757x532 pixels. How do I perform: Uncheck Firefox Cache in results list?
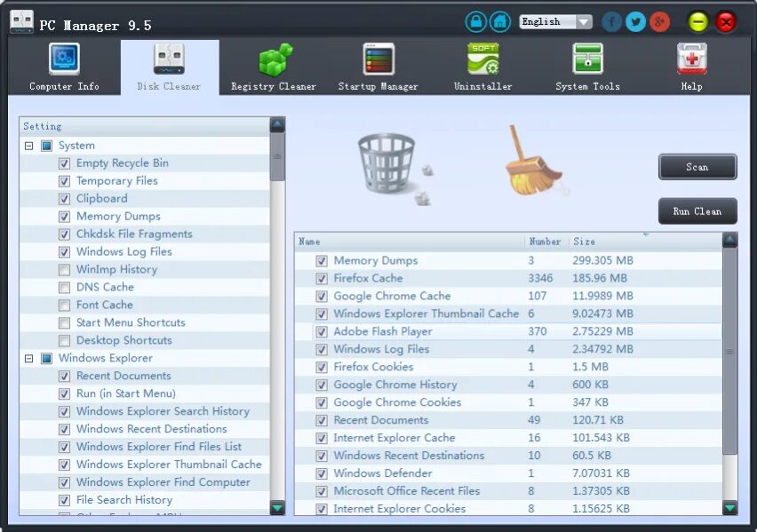click(322, 279)
